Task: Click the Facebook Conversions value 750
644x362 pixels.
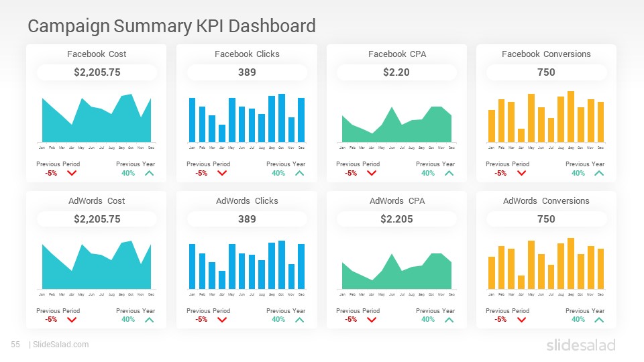Action: [x=546, y=72]
